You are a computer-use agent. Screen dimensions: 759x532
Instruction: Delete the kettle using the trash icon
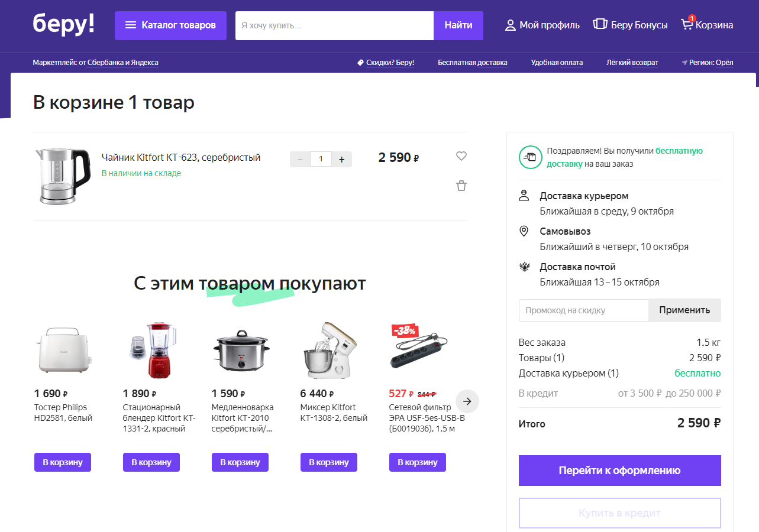[x=461, y=186]
